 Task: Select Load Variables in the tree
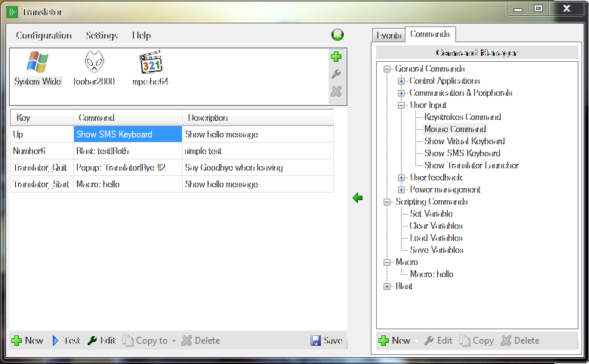click(x=436, y=238)
